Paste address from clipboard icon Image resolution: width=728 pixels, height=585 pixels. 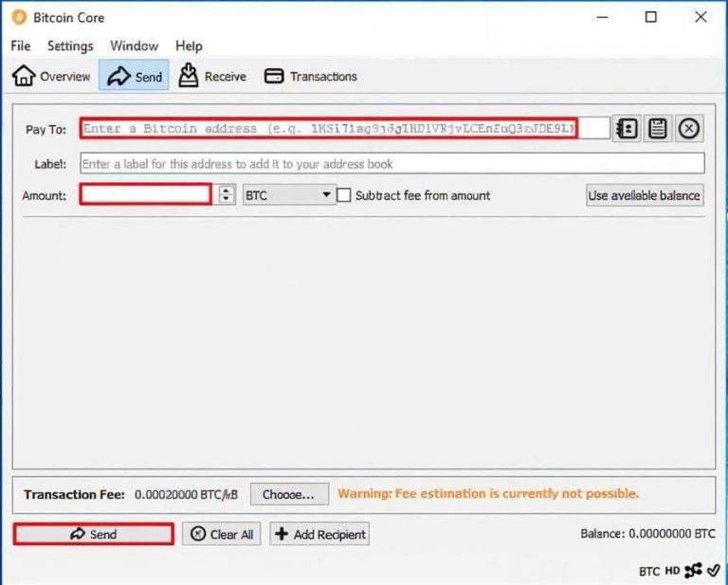pyautogui.click(x=658, y=129)
